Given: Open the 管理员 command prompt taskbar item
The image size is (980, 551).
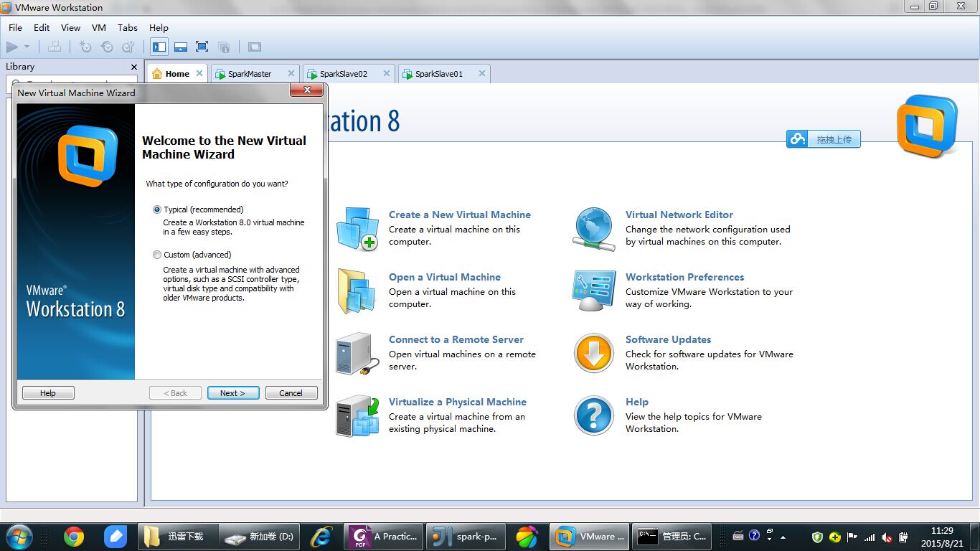Looking at the screenshot, I should 673,537.
